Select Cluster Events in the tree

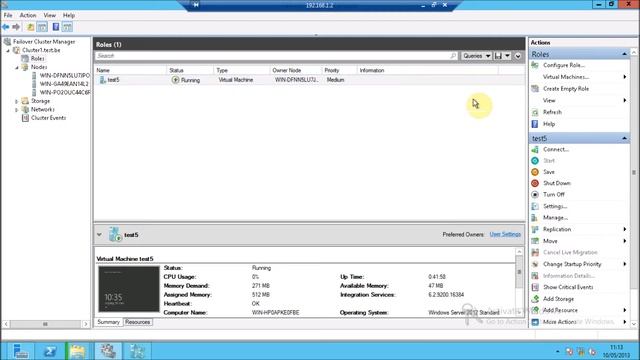coord(48,118)
